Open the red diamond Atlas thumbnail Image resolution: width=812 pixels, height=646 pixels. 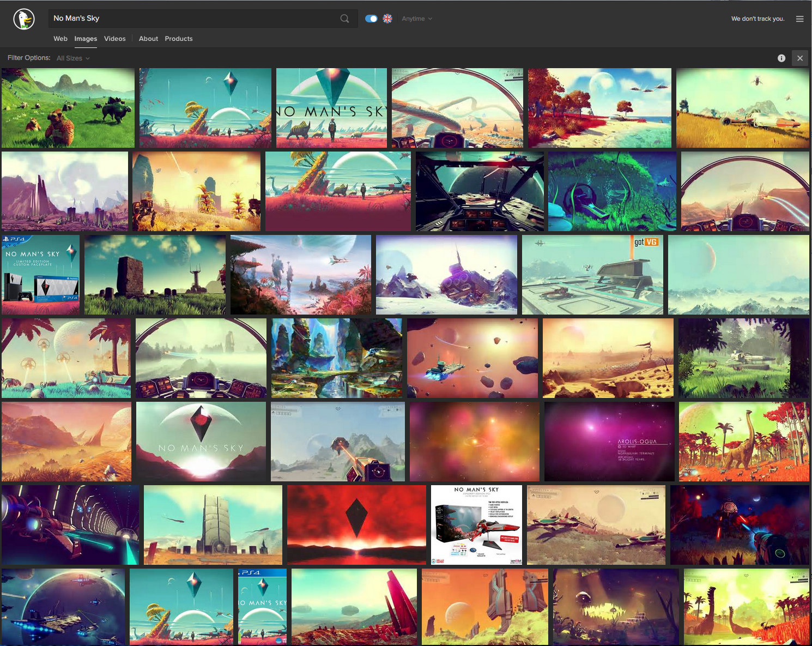tap(356, 525)
